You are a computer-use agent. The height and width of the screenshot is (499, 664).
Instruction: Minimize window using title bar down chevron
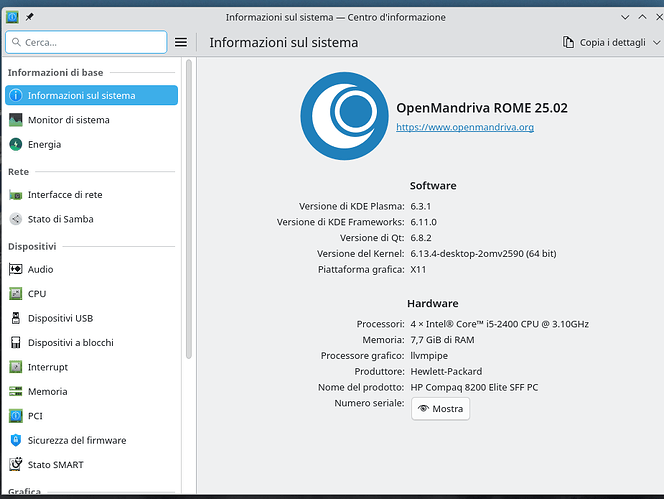(625, 17)
